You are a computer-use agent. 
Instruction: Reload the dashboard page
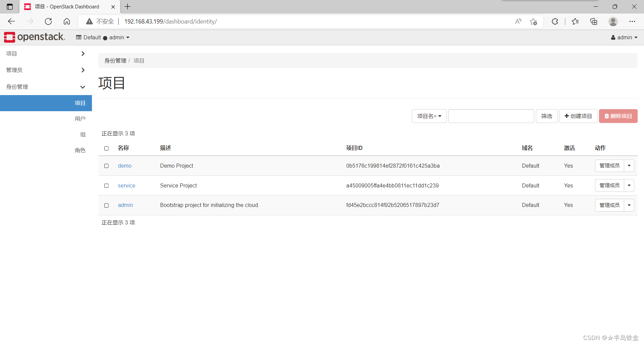48,21
